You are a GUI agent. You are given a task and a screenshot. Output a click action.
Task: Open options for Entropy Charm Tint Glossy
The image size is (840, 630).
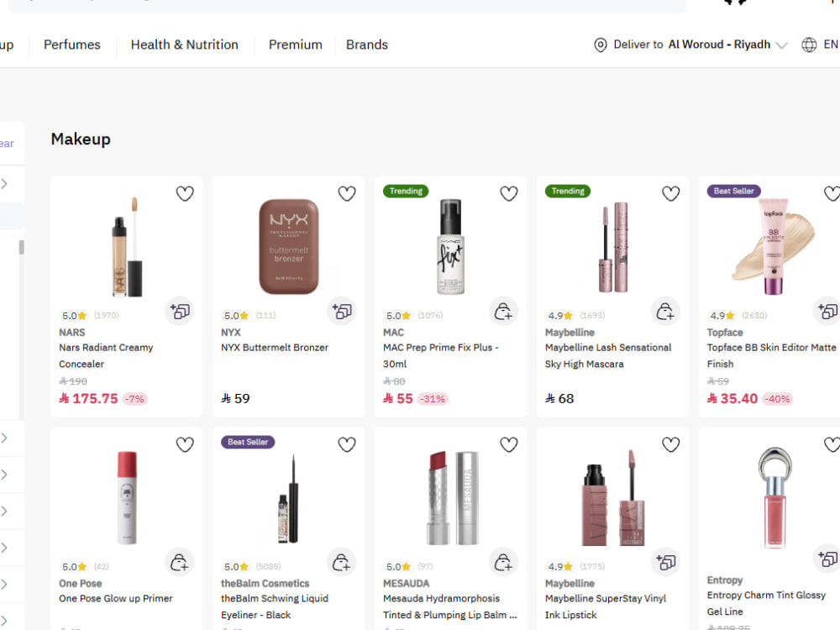point(827,559)
